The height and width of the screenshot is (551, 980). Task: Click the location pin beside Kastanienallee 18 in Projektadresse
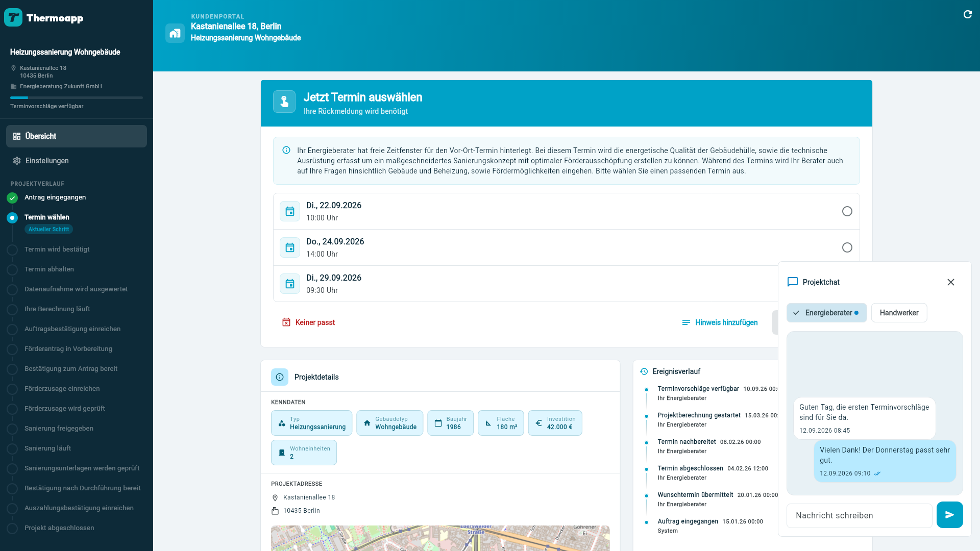click(x=275, y=497)
